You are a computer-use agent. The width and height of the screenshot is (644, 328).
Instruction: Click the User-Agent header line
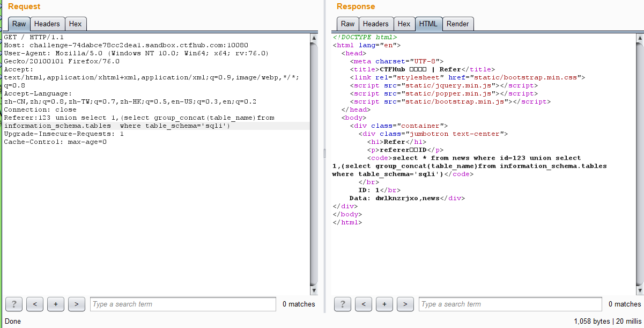click(x=136, y=57)
